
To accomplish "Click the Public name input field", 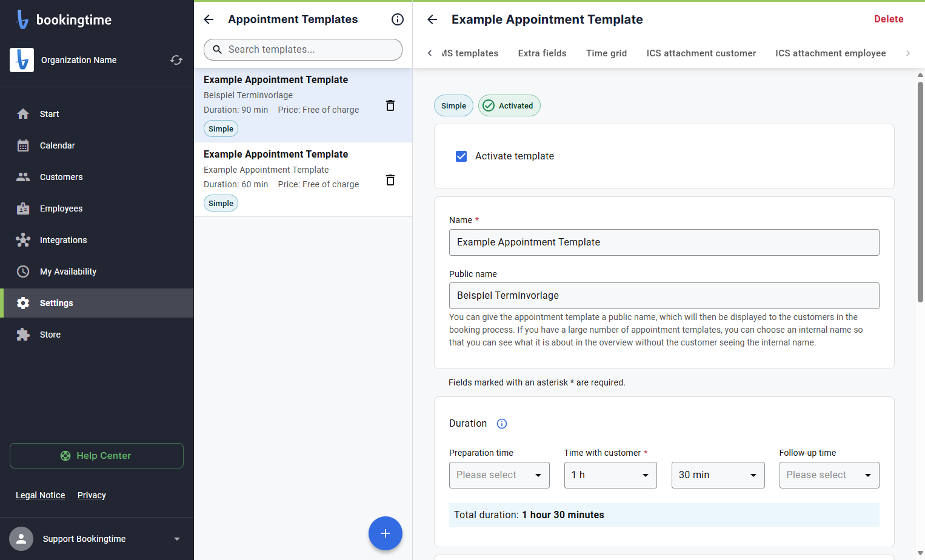I will tap(664, 296).
